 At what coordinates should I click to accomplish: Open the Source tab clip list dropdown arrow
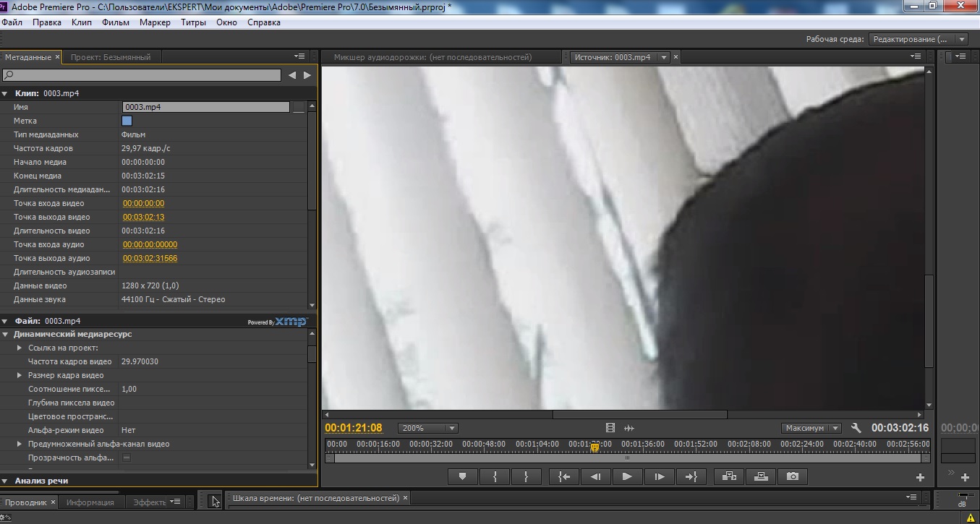[663, 57]
